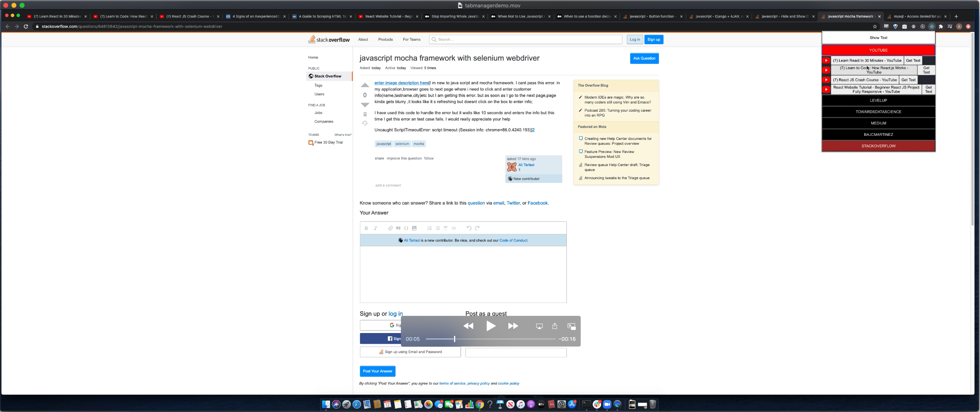Open Code of Conduct link
980x412 pixels.
[513, 241]
